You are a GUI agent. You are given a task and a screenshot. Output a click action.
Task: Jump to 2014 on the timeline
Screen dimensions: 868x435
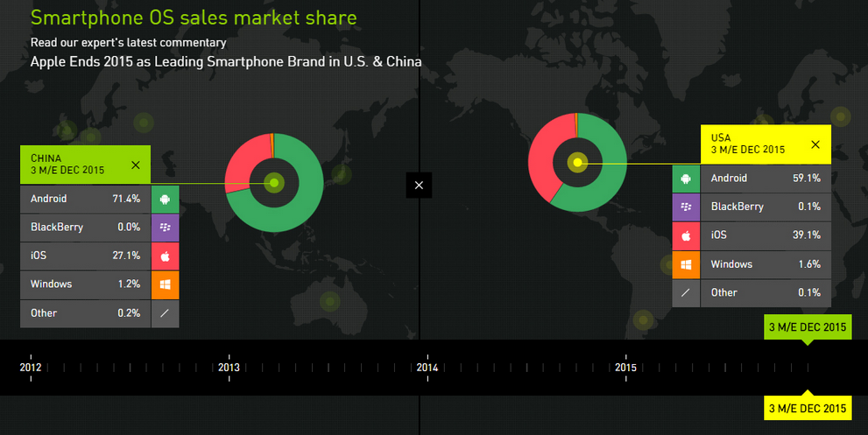[427, 368]
